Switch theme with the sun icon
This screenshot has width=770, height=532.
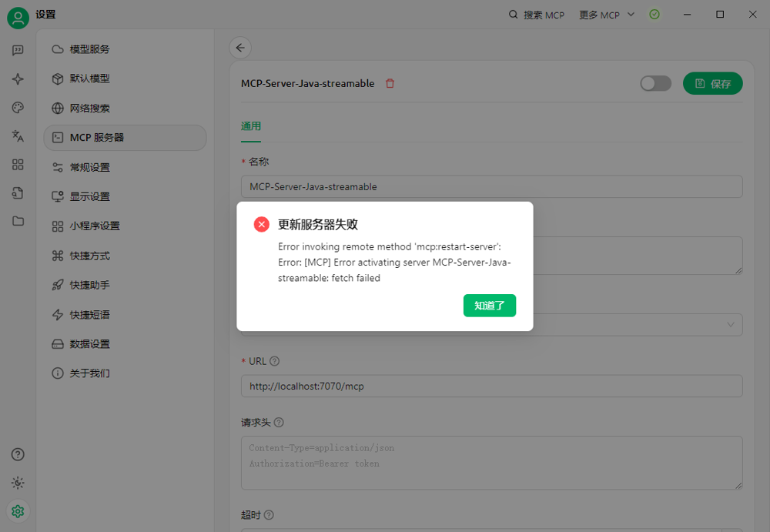coord(18,483)
